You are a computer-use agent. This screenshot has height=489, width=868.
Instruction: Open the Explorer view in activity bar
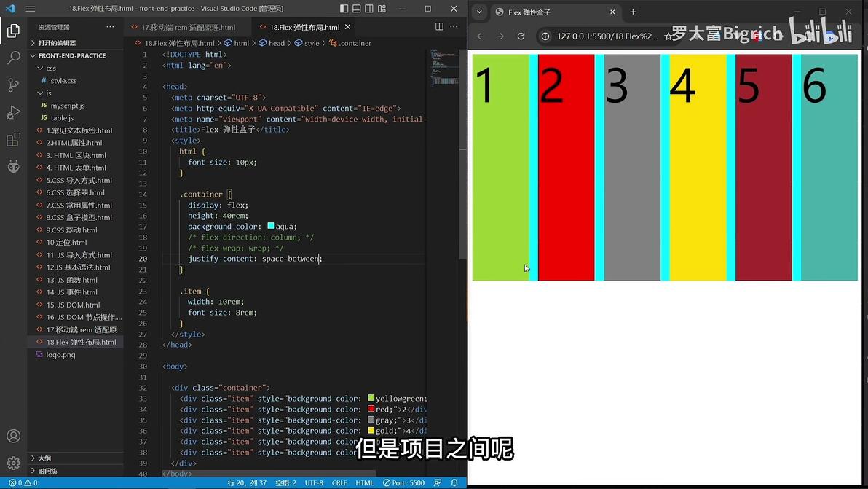pyautogui.click(x=13, y=31)
